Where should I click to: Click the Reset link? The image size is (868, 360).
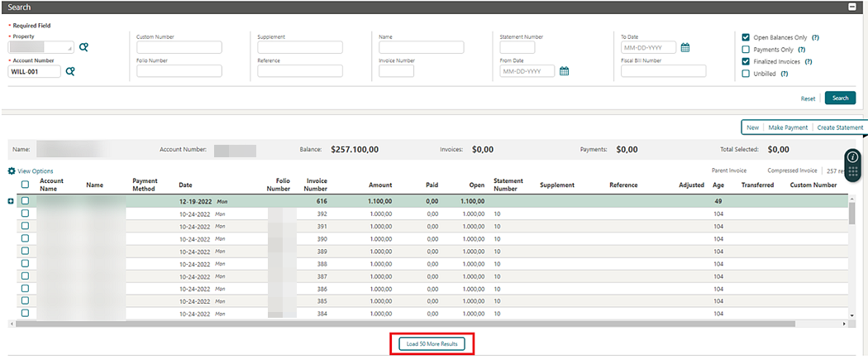pos(808,98)
